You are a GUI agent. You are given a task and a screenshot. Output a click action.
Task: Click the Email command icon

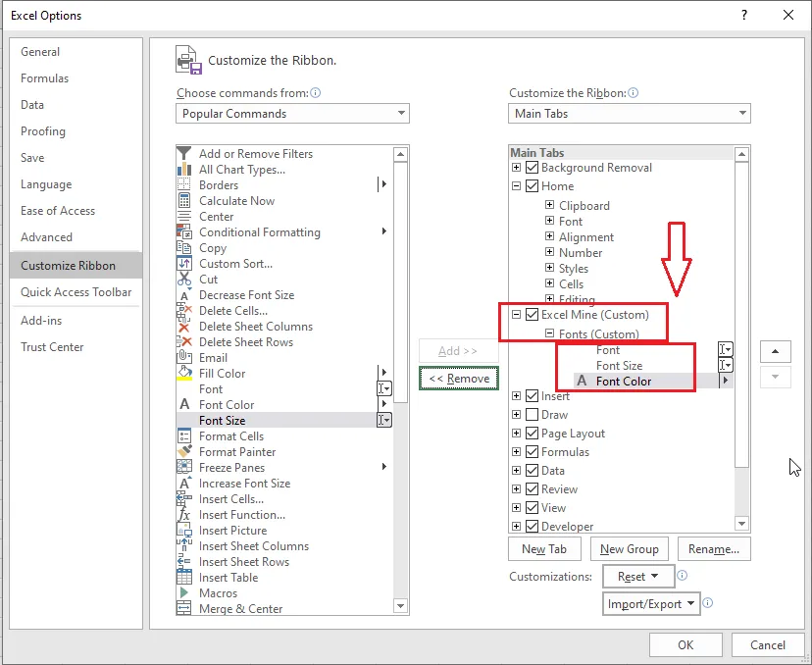[183, 357]
